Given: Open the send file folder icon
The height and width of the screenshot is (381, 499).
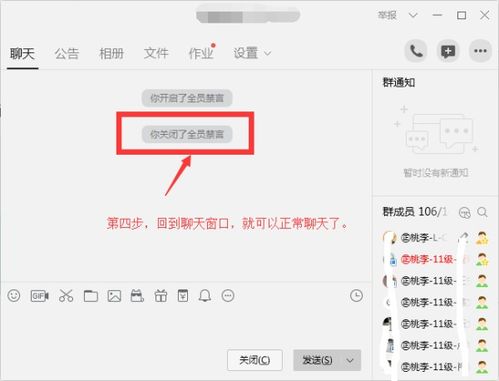Looking at the screenshot, I should pos(91,296).
